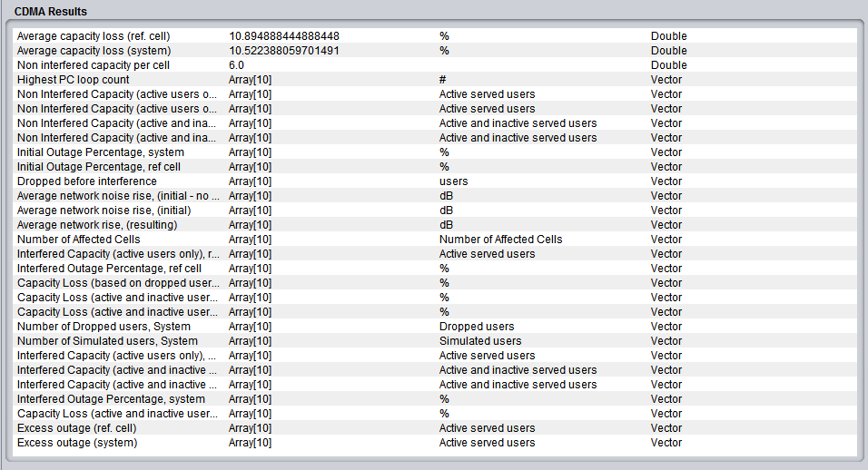
Task: Select the 'Highest PC loop count' row name
Action: (73, 80)
